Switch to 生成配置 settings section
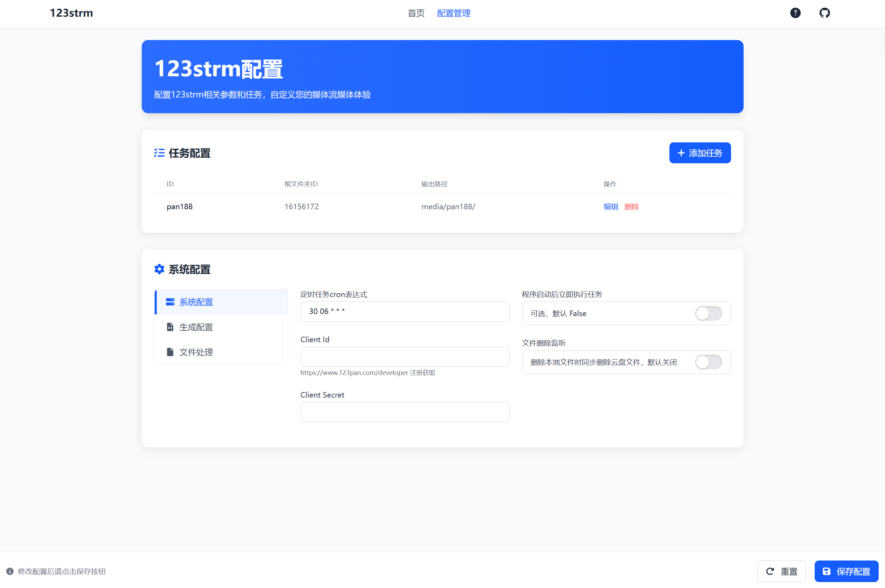Viewport: 885px width, 588px height. [196, 327]
